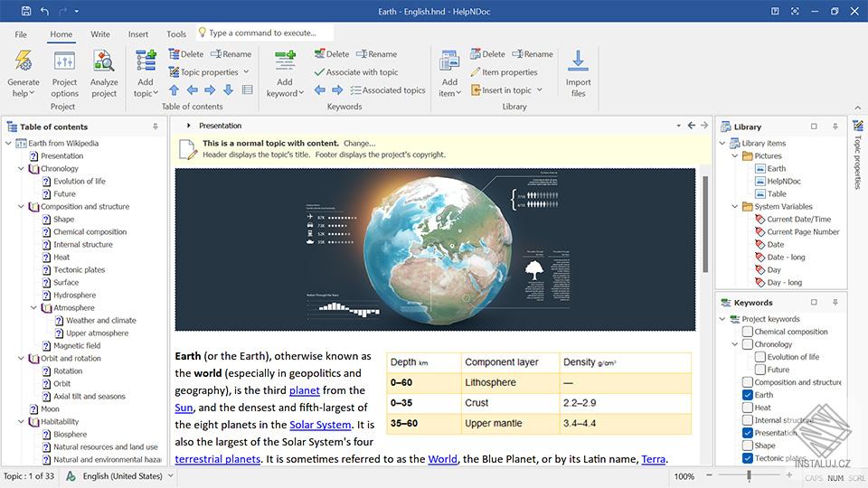
Task: Open the Insert ribbon tab
Action: (138, 34)
